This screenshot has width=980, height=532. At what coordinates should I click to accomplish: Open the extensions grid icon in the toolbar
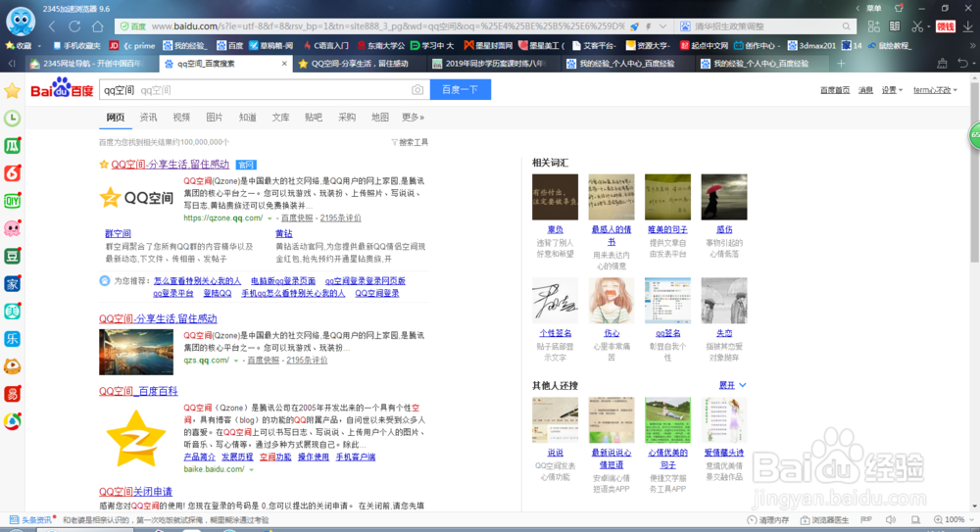pyautogui.click(x=874, y=26)
